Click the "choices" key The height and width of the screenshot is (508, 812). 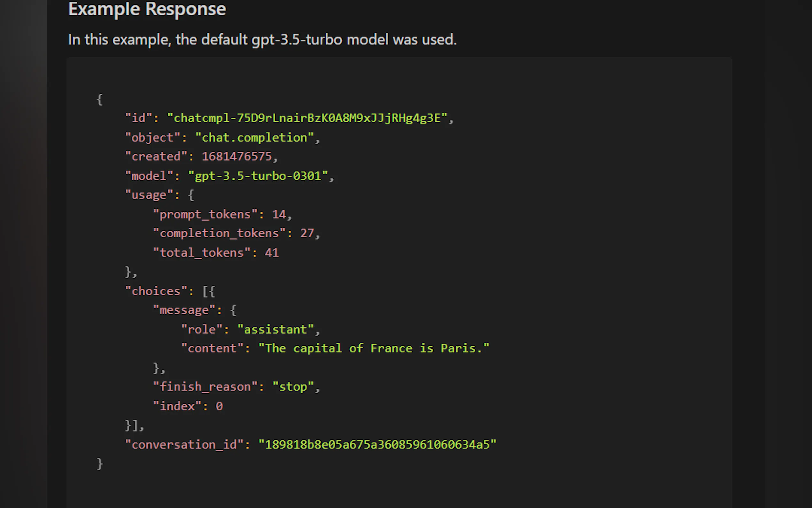156,291
